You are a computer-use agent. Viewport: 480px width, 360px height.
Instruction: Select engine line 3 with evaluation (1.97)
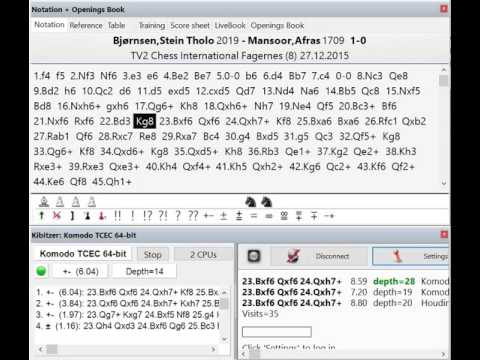(128, 314)
